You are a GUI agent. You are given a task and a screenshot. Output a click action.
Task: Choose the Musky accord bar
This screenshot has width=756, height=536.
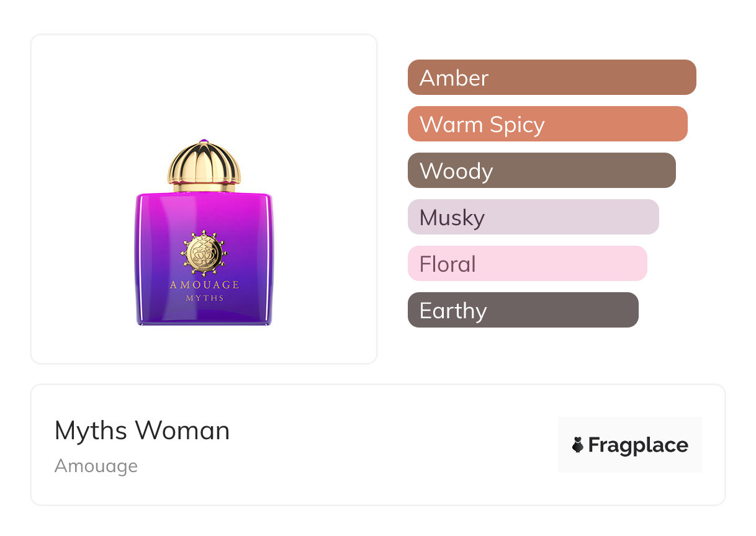coord(533,217)
